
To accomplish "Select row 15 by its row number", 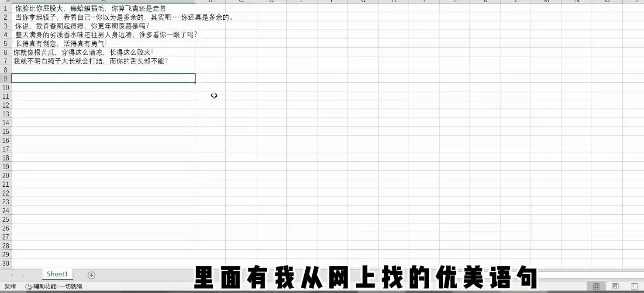I will pyautogui.click(x=5, y=131).
